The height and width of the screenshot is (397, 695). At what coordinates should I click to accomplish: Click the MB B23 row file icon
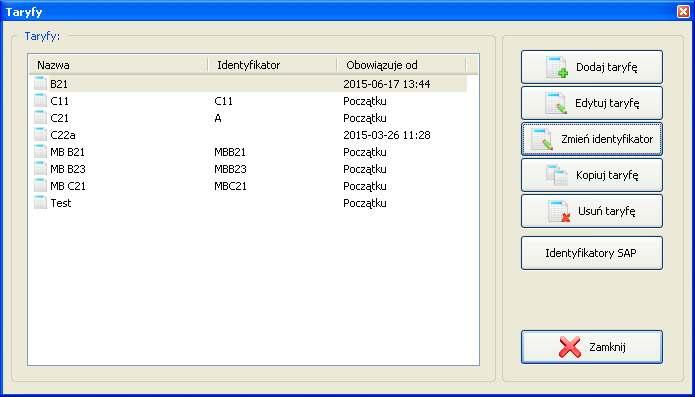pos(40,169)
